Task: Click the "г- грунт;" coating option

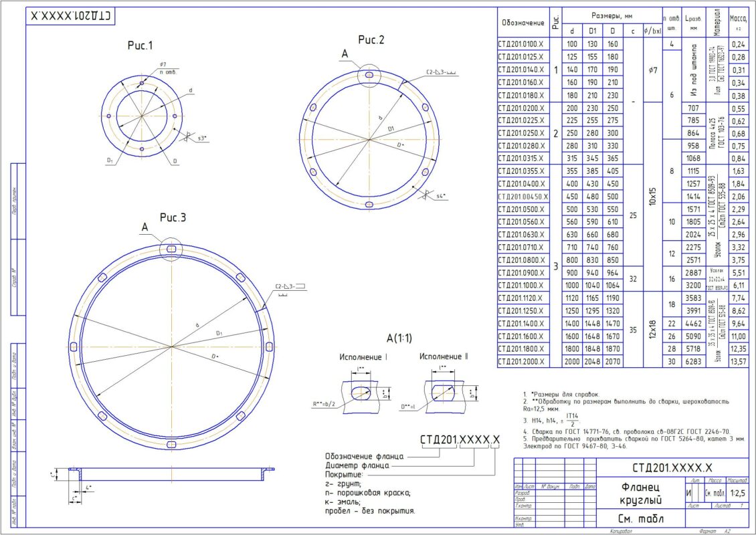Action: pos(344,484)
